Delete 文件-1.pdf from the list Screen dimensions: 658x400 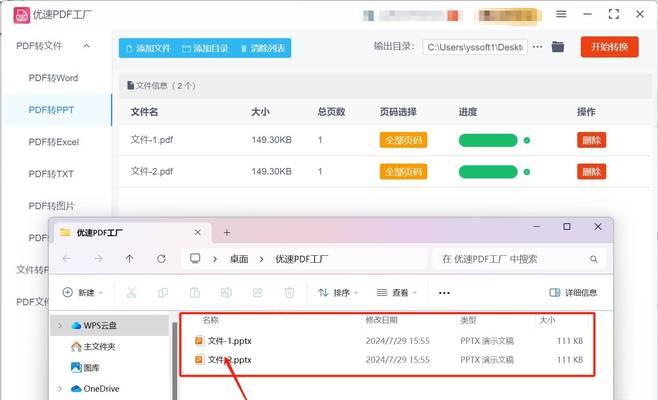click(x=591, y=140)
